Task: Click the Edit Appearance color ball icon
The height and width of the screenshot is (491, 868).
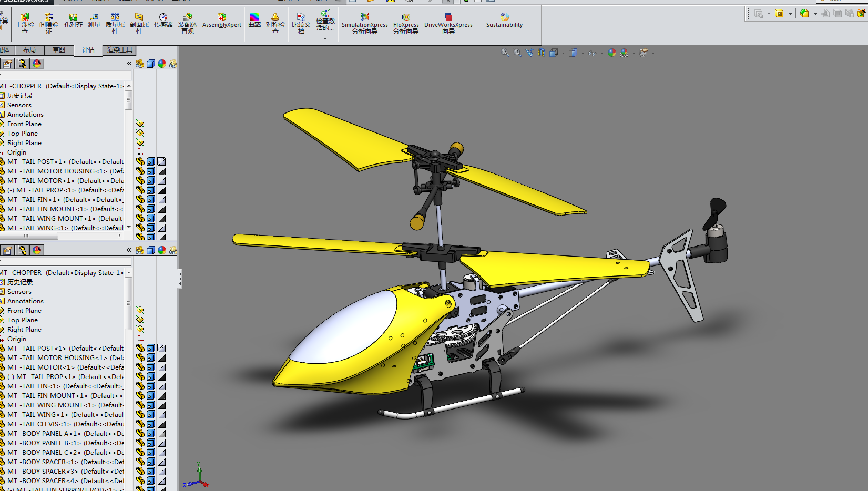Action: 611,53
